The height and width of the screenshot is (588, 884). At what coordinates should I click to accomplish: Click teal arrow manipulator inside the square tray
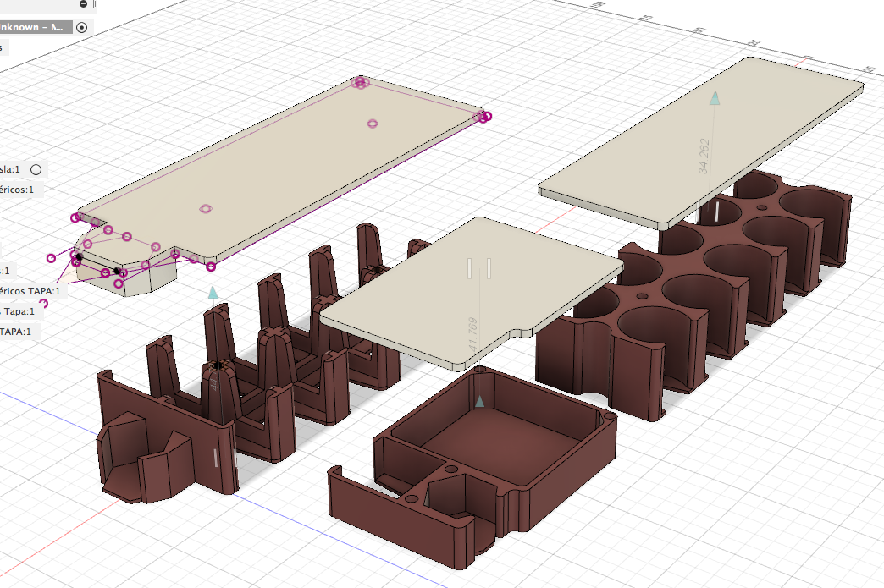480,401
